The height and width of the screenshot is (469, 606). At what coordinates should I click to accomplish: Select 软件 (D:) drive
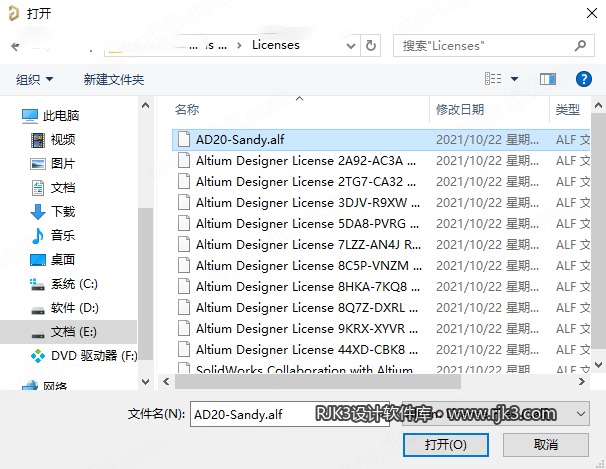point(75,308)
